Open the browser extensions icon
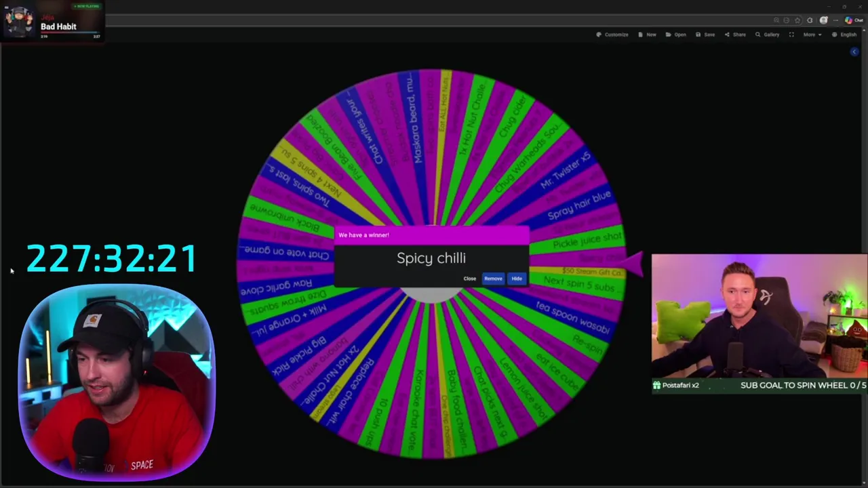The image size is (868, 488). (810, 20)
